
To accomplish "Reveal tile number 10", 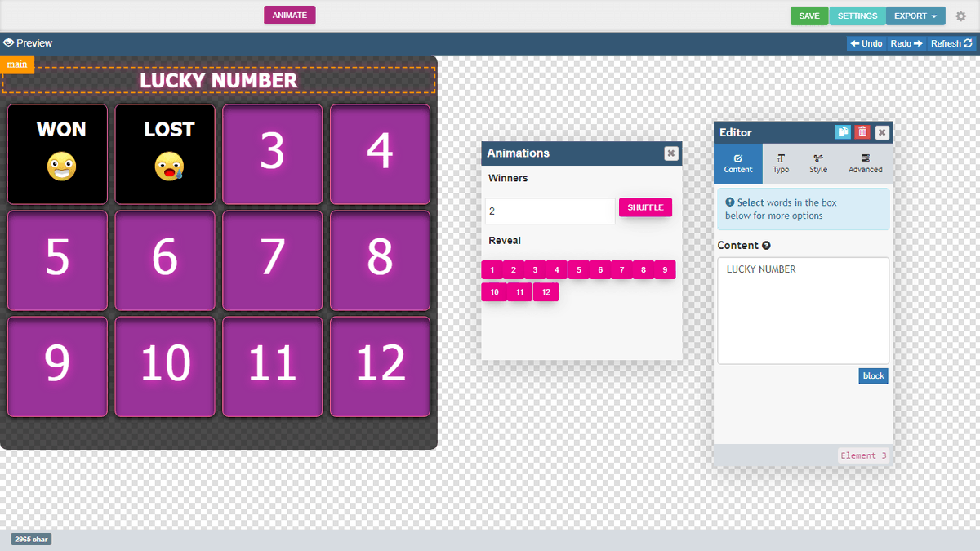I will [494, 291].
